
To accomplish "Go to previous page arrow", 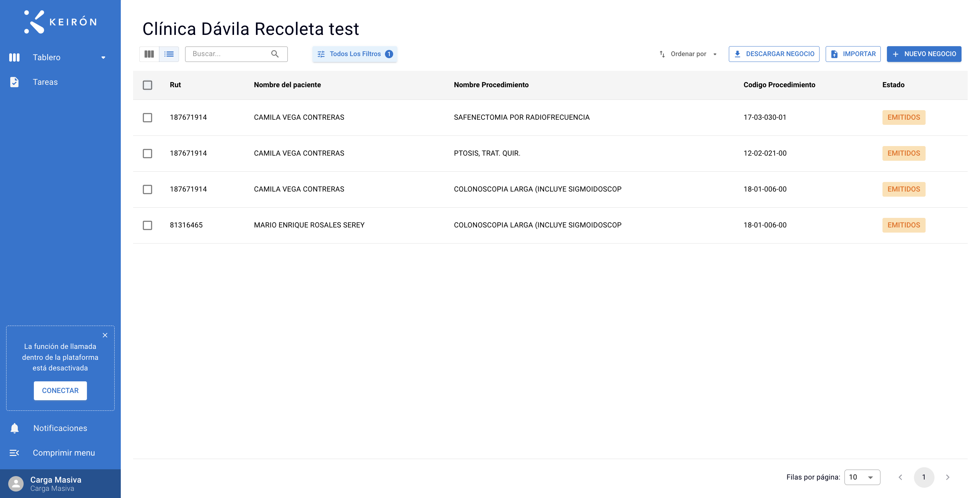I will [900, 477].
